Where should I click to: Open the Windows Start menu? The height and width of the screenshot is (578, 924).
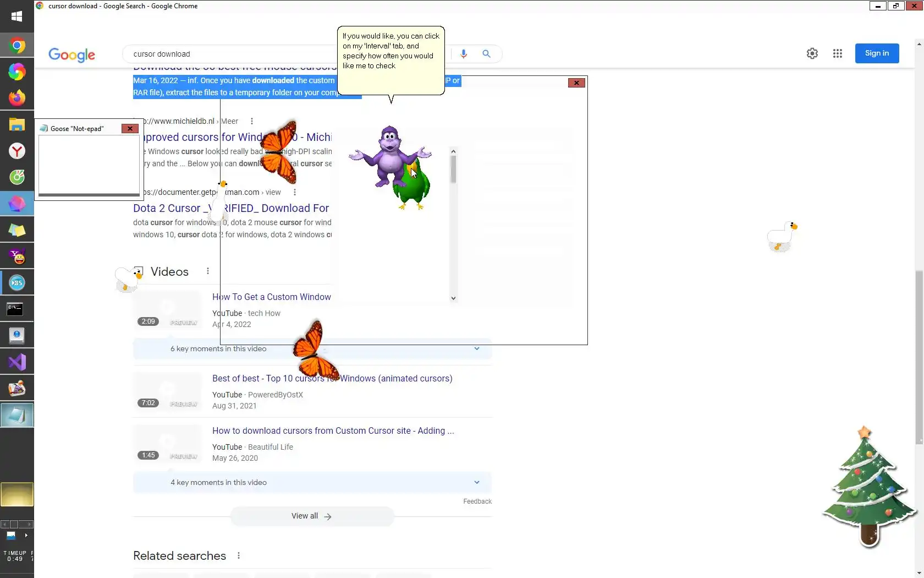pyautogui.click(x=16, y=17)
